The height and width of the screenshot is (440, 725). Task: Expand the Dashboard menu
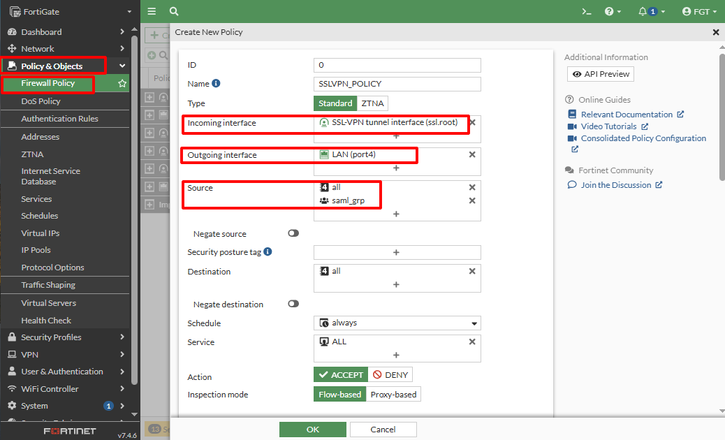point(122,31)
